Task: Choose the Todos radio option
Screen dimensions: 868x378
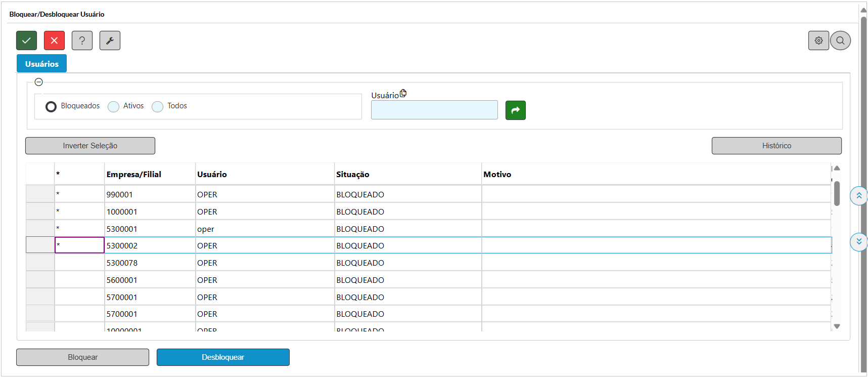Action: point(158,107)
